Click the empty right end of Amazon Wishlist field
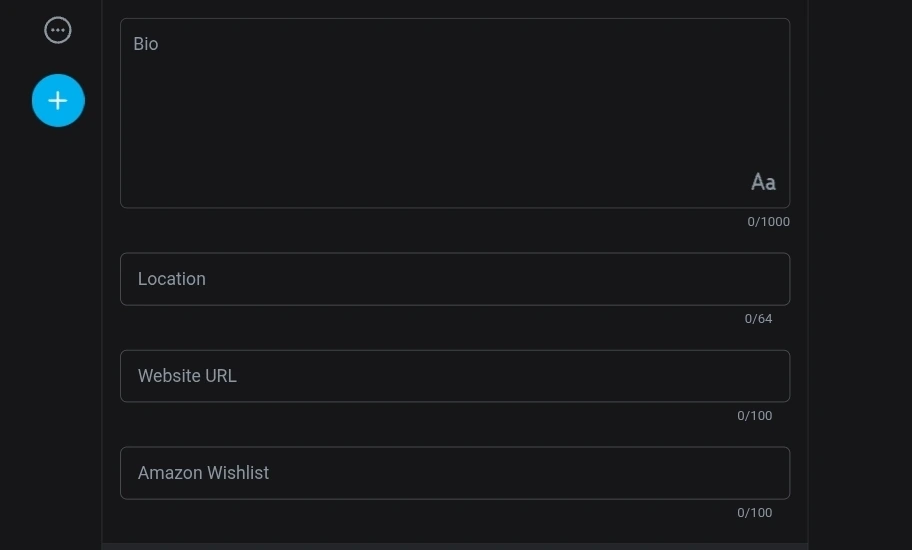 point(740,473)
